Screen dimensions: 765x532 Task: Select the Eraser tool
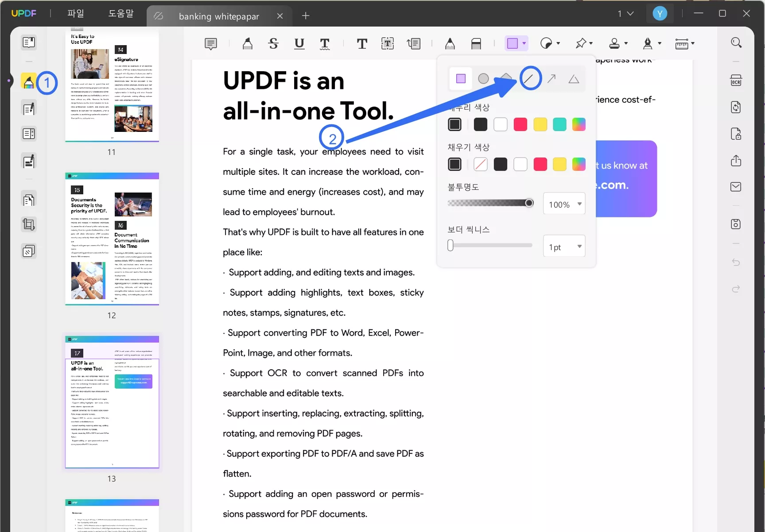tap(476, 43)
